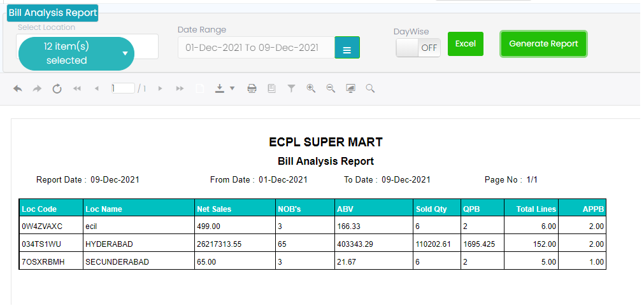The image size is (644, 306).
Task: Click the page number input box
Action: (x=123, y=88)
